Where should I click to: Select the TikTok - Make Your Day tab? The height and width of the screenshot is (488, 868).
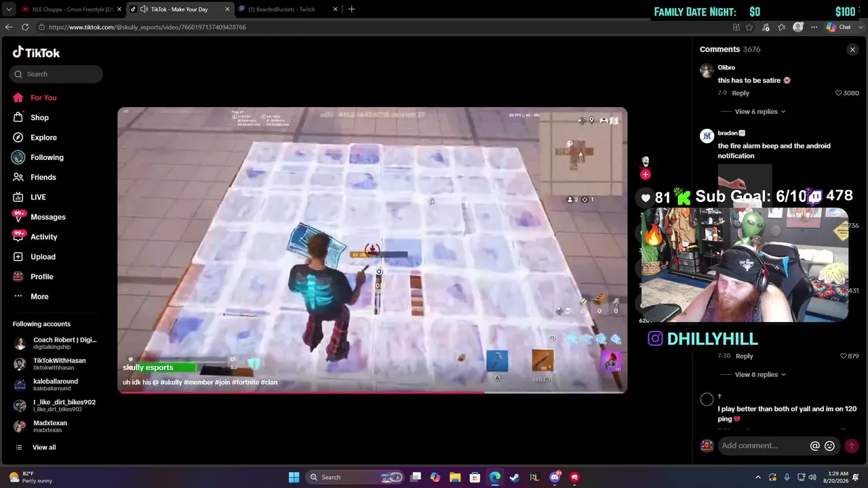(x=179, y=9)
